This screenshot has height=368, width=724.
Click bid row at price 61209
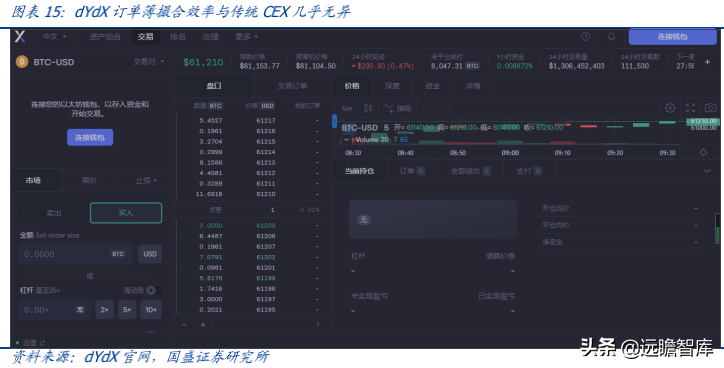pos(253,225)
